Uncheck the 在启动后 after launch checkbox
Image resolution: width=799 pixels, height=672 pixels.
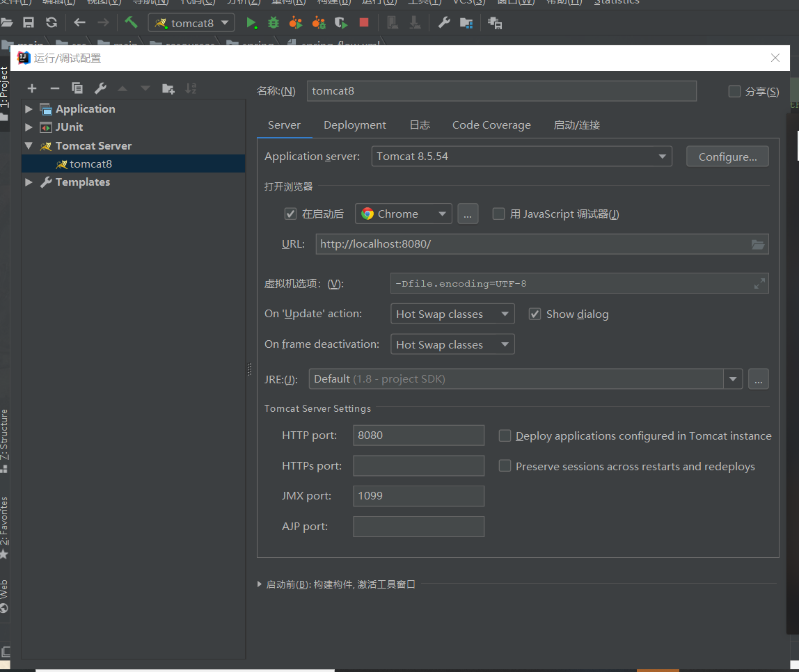coord(290,214)
